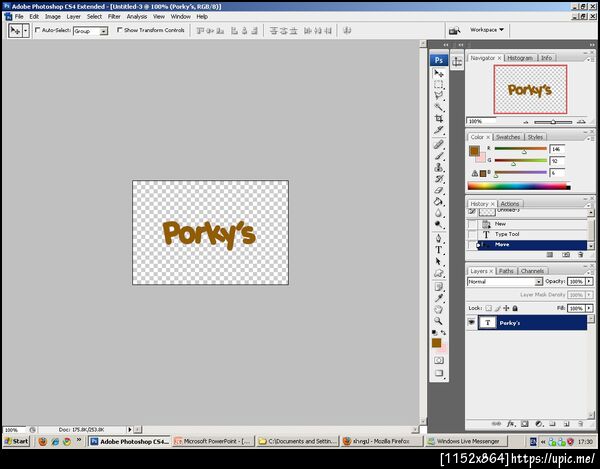Create new adjustment layer icon
Viewport: 600px width, 469px height.
point(539,424)
